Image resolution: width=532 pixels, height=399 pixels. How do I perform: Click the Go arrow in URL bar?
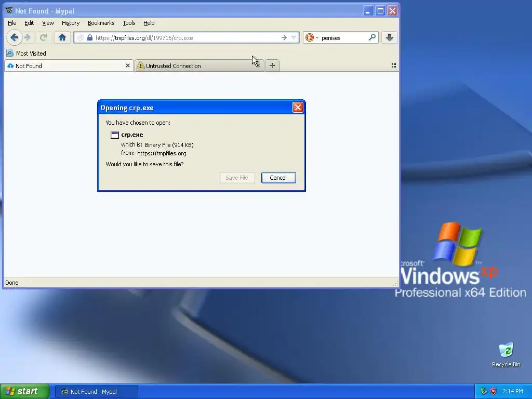(x=284, y=37)
